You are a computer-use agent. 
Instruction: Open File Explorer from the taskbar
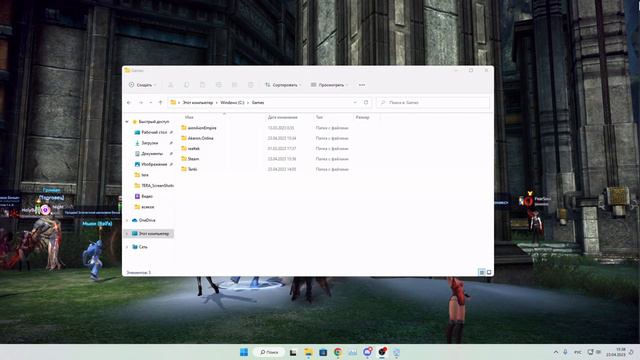[x=308, y=352]
